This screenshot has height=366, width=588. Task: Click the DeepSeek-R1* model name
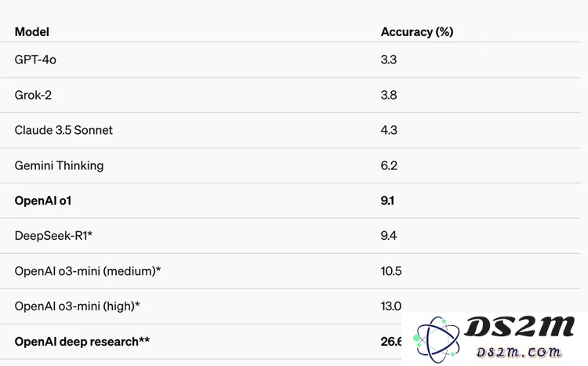click(x=53, y=235)
